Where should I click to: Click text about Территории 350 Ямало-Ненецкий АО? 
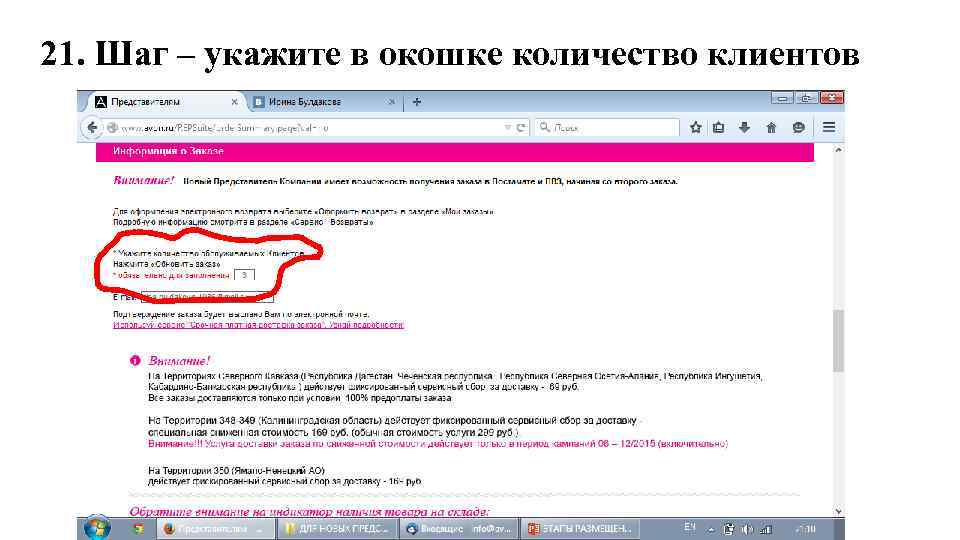tap(236, 471)
